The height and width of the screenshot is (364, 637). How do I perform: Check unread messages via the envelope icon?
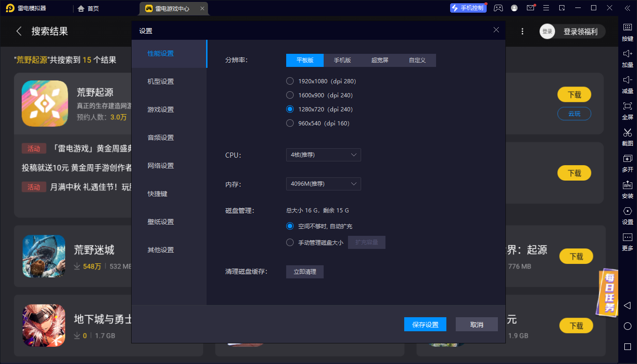coord(530,8)
